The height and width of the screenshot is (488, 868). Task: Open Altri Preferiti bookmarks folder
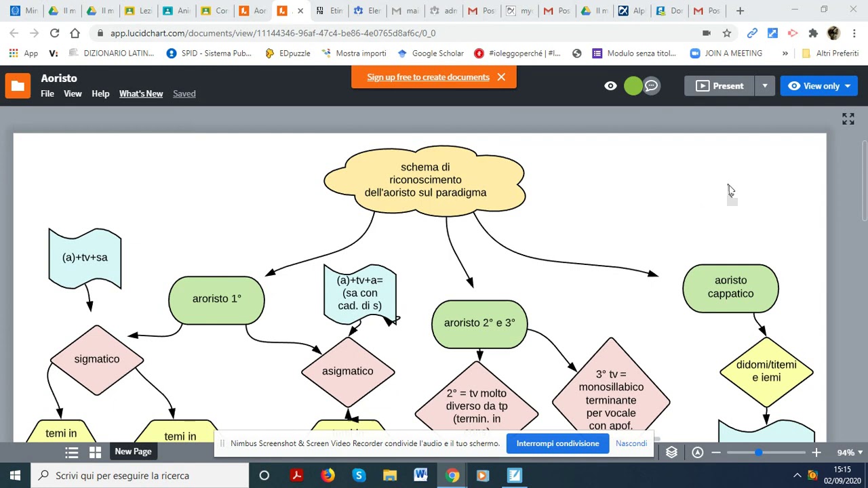pyautogui.click(x=830, y=53)
